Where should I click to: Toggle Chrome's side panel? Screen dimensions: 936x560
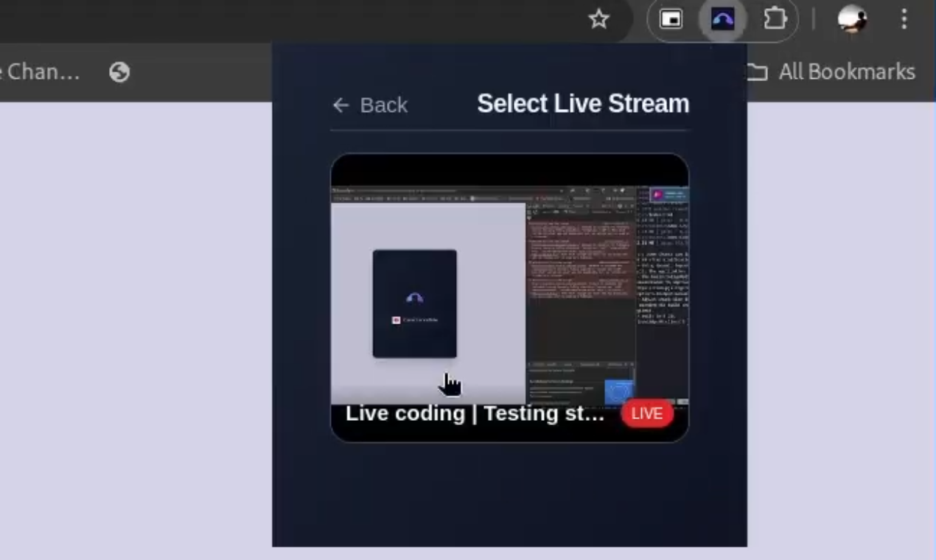pyautogui.click(x=671, y=20)
